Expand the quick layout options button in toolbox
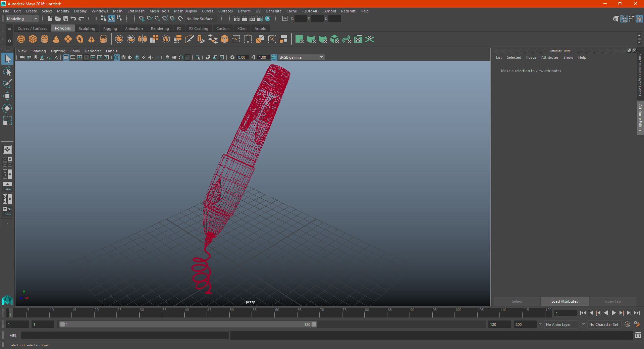 (7, 223)
